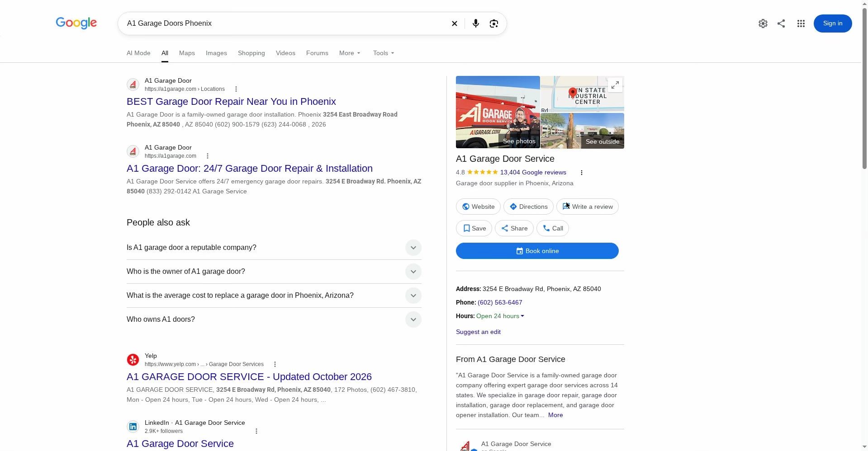Open more options next to Google reviews
Image resolution: width=868 pixels, height=451 pixels.
tap(581, 173)
